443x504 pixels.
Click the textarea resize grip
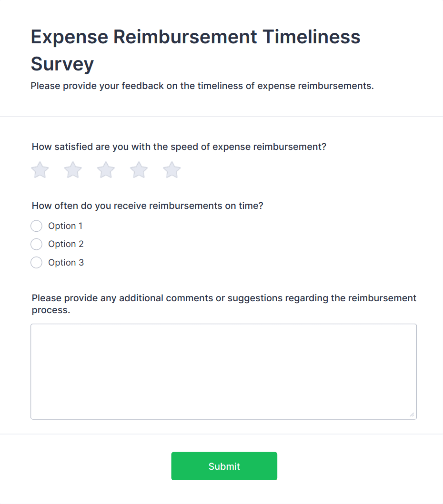tap(412, 415)
